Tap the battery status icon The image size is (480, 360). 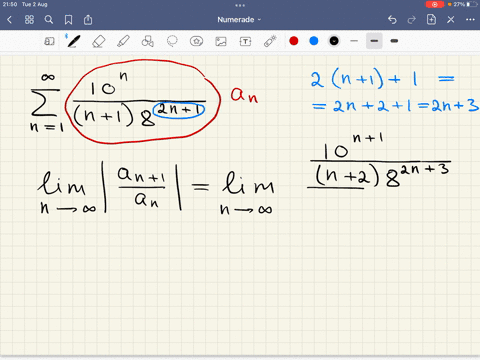472,4
